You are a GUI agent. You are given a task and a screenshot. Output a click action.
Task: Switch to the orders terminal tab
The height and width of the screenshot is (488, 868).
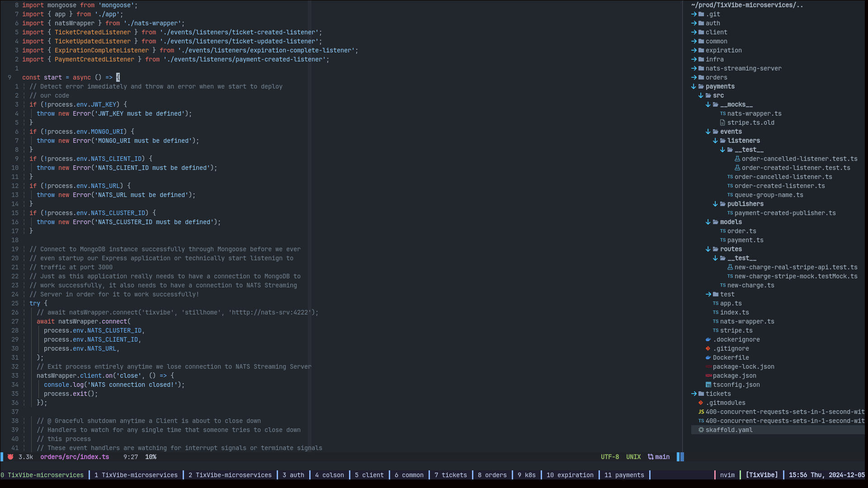(x=492, y=475)
